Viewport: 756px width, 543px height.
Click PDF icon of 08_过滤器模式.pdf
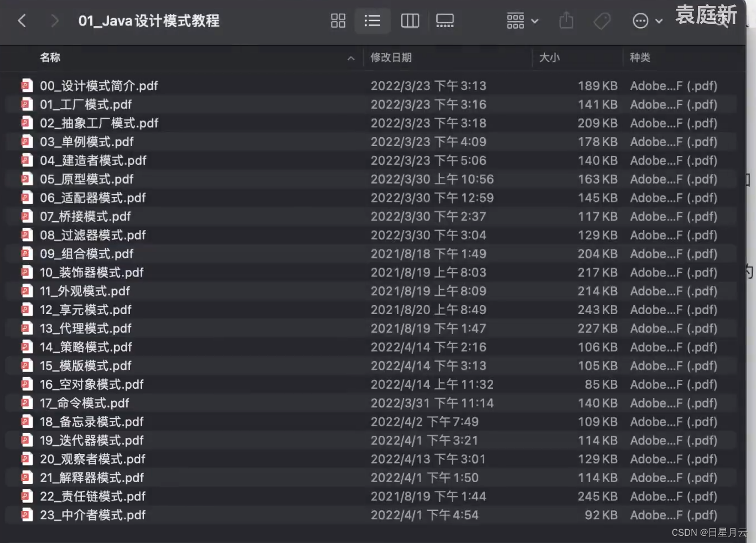tap(27, 235)
